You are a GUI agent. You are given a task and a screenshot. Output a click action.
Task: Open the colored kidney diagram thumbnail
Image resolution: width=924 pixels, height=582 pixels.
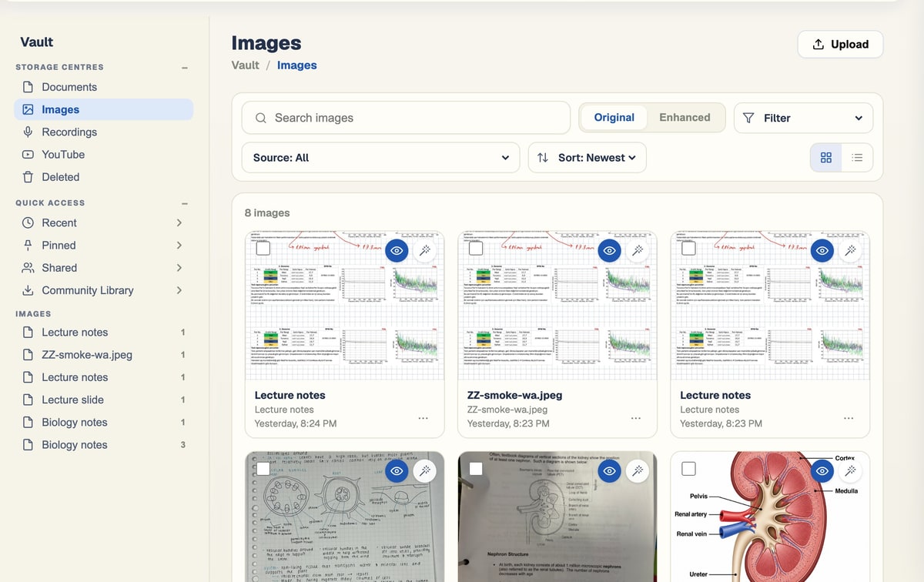770,517
